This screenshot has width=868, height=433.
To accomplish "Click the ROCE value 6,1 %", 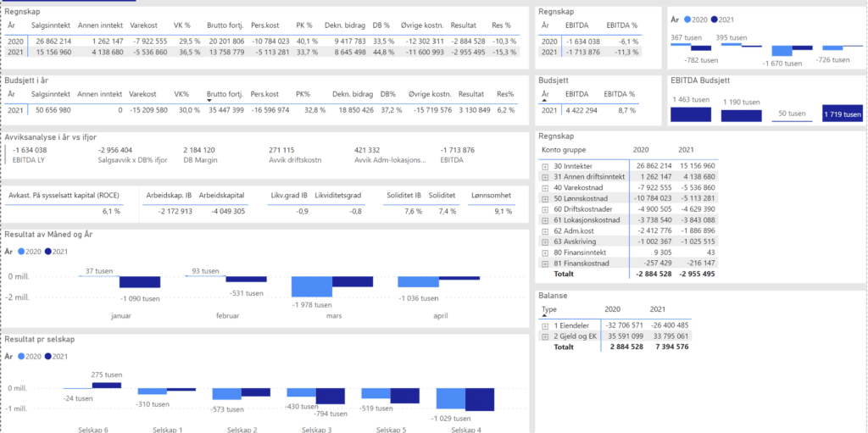I will pyautogui.click(x=111, y=211).
